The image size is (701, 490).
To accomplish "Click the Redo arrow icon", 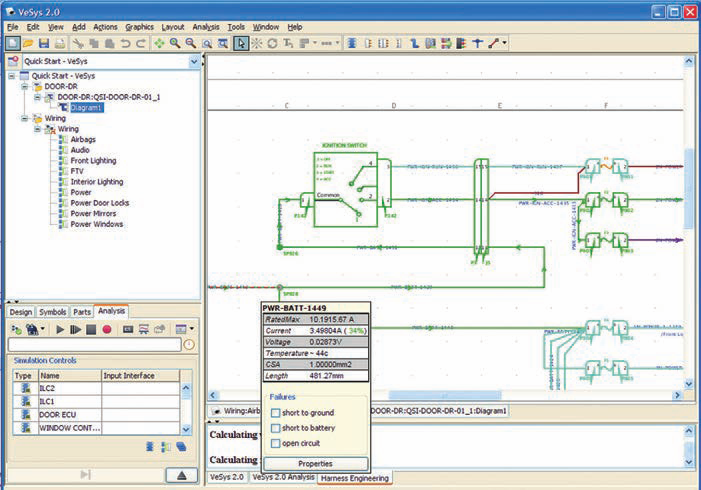I will tap(141, 43).
